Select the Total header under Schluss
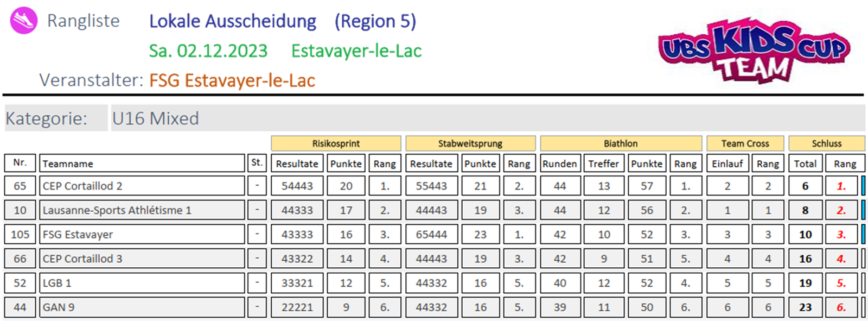 (x=805, y=163)
